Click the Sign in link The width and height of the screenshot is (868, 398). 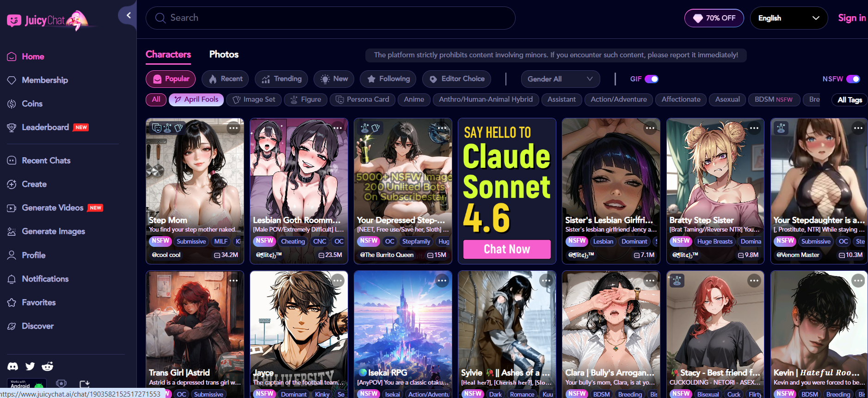[x=852, y=18]
